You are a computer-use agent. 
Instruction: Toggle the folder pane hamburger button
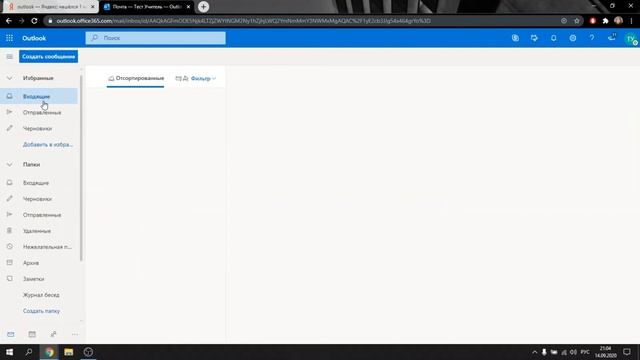pos(9,56)
